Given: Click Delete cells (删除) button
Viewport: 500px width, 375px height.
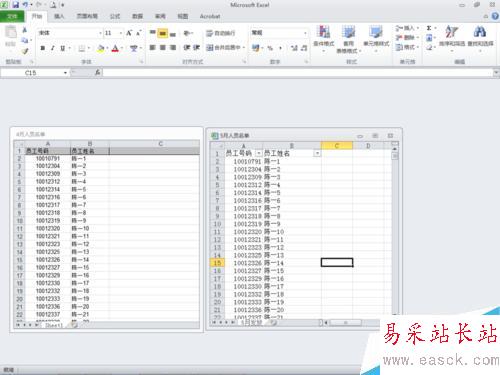Looking at the screenshot, I should [x=407, y=38].
